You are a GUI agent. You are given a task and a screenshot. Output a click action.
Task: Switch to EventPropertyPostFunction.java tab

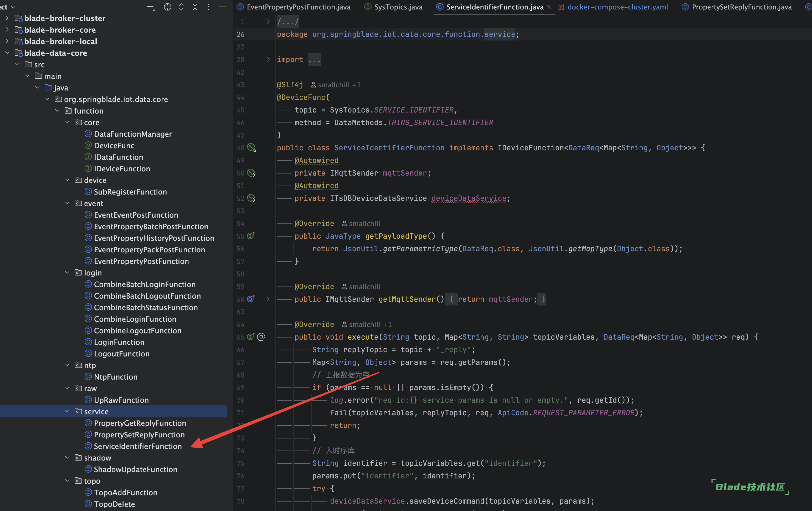pyautogui.click(x=293, y=7)
